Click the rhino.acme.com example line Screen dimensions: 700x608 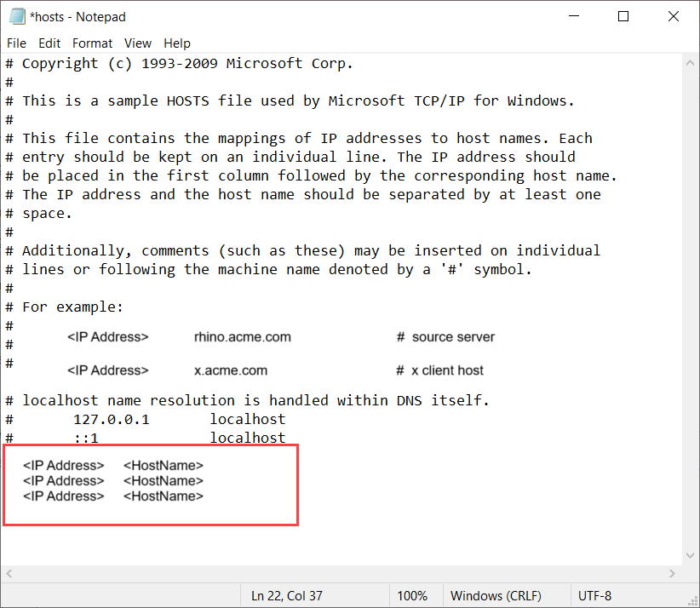point(243,336)
